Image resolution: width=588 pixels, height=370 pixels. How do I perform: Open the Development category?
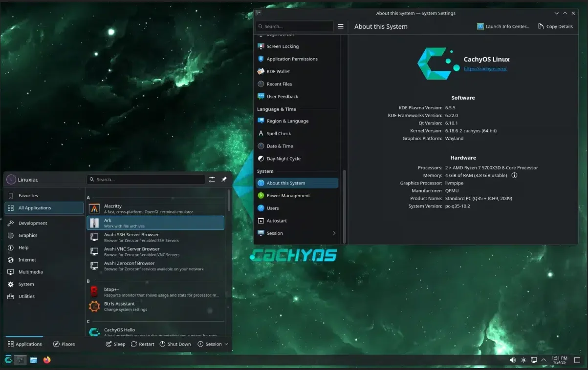(44, 223)
